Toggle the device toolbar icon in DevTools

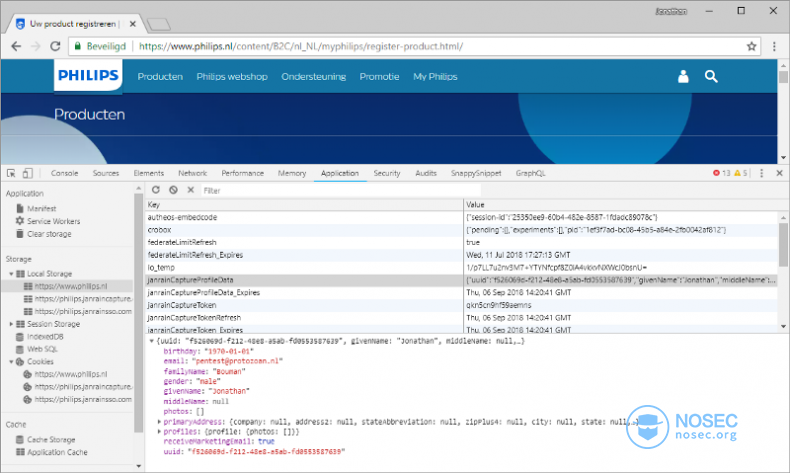(27, 173)
